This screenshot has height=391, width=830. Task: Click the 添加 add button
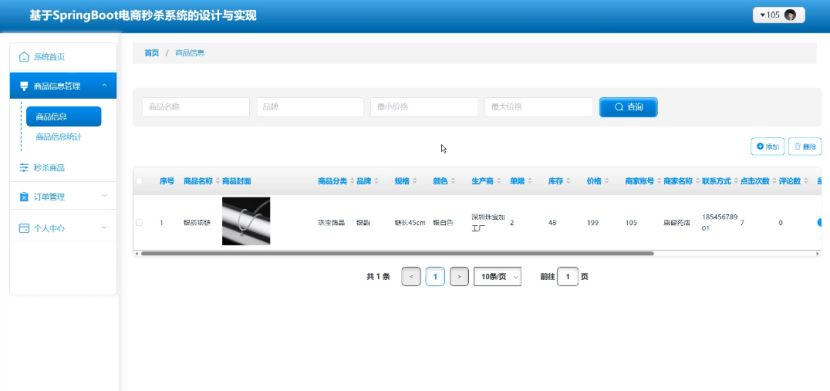(x=768, y=147)
